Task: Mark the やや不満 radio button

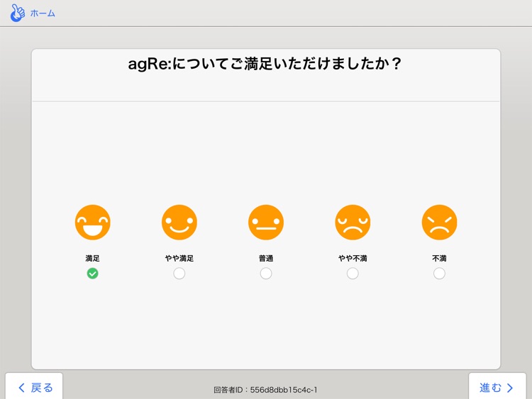Action: tap(353, 274)
